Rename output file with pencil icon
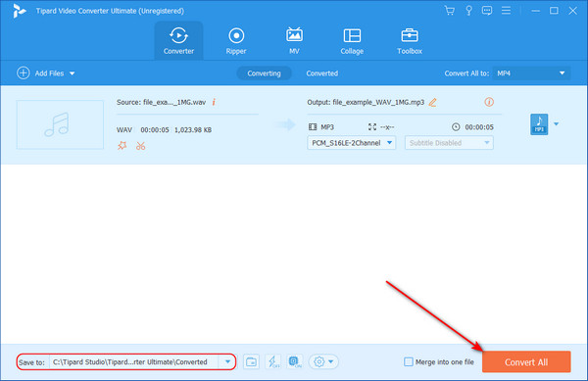588x381 pixels. pyautogui.click(x=432, y=102)
